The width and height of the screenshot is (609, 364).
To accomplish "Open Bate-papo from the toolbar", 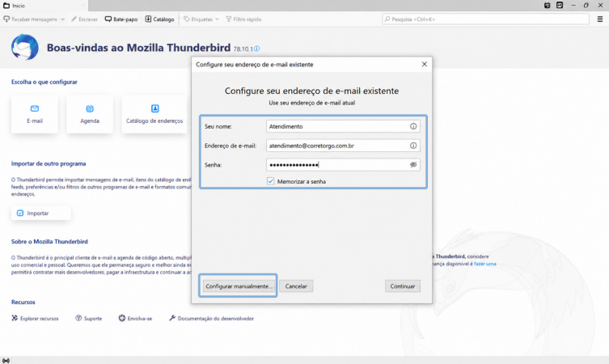I will pos(121,19).
